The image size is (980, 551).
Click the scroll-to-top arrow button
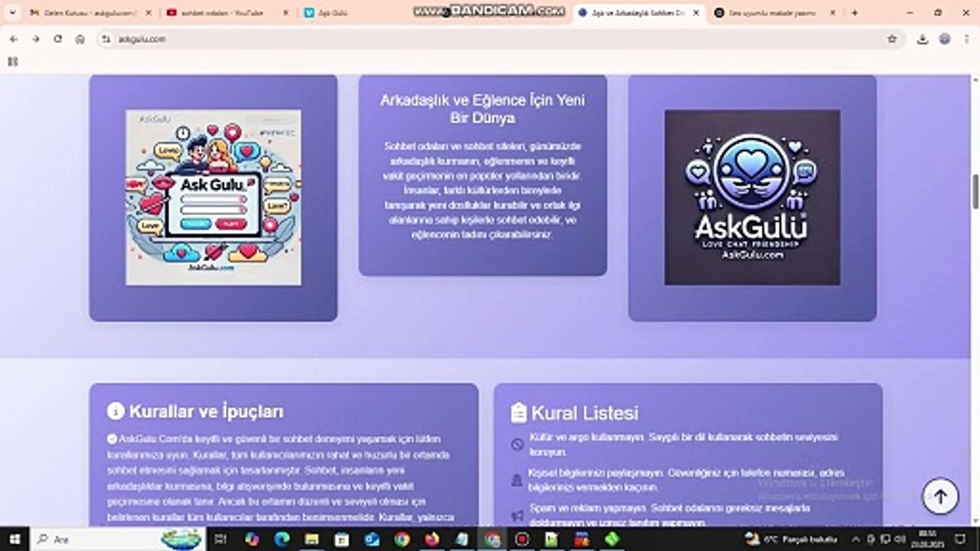pyautogui.click(x=940, y=497)
